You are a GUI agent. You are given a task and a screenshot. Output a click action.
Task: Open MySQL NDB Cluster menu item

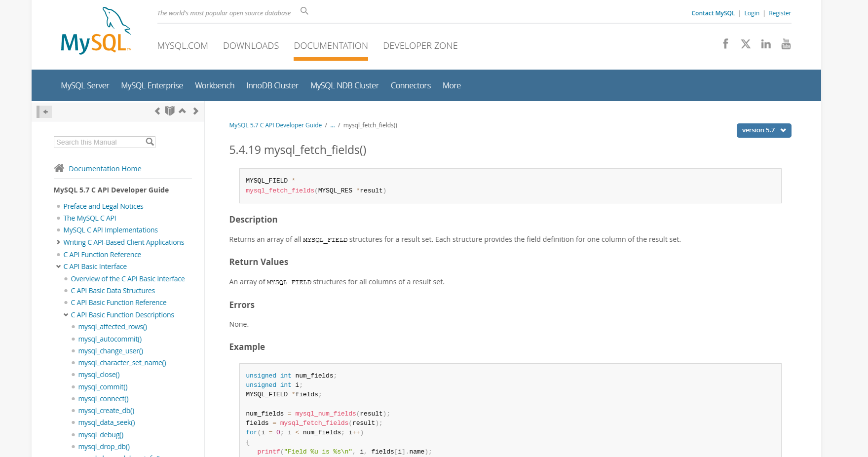[344, 85]
